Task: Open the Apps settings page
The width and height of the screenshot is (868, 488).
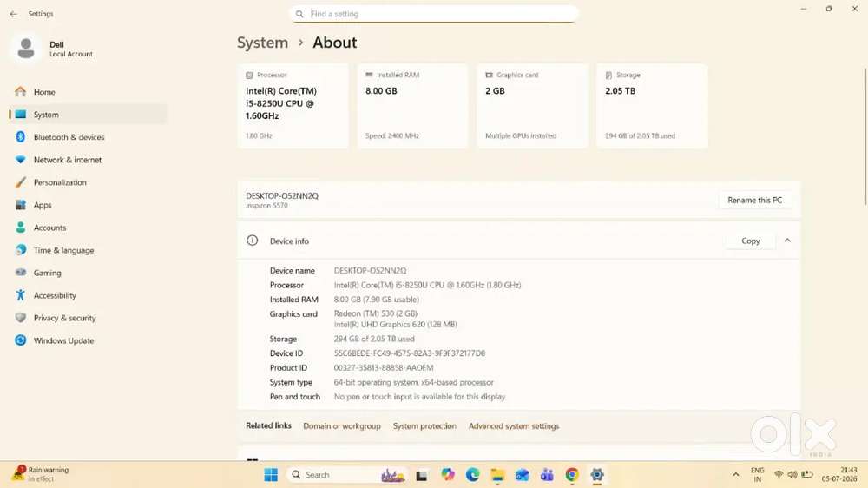Action: click(89, 205)
